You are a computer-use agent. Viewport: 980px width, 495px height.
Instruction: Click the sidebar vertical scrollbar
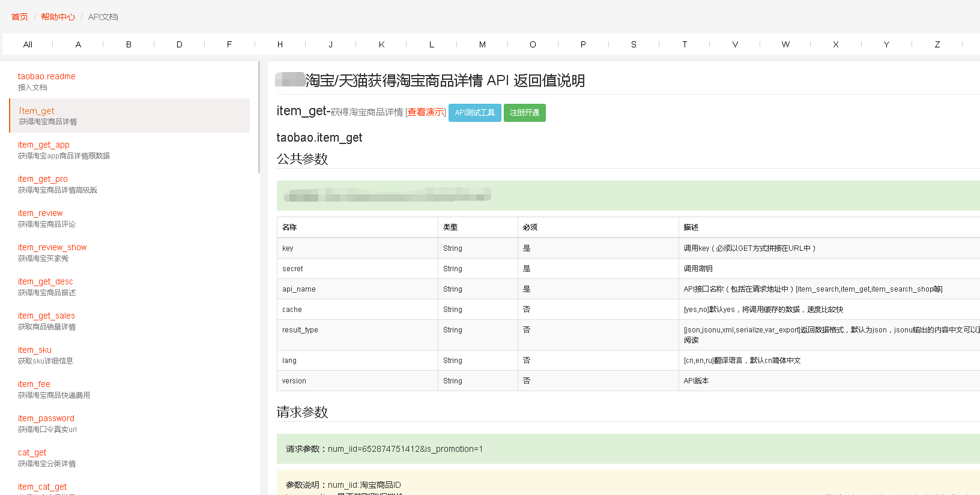click(259, 117)
